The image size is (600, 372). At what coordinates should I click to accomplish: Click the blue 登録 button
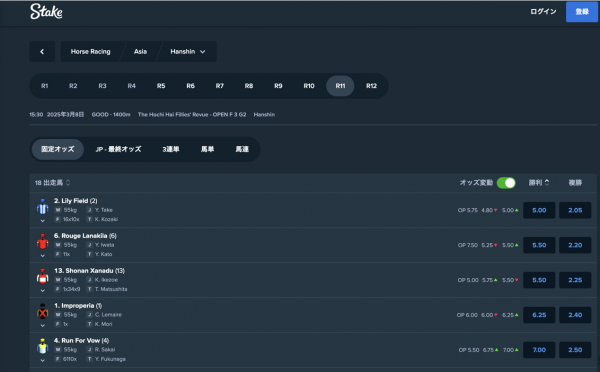click(582, 12)
